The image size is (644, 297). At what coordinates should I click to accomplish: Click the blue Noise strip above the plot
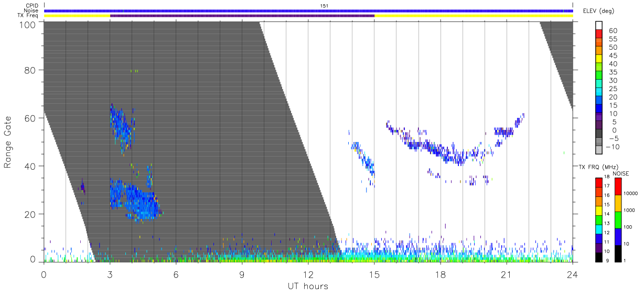pyautogui.click(x=308, y=10)
